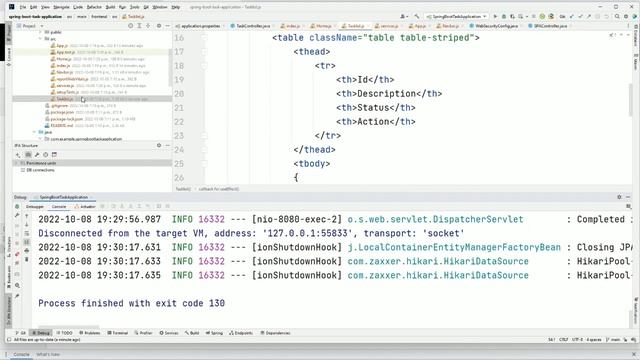Open the Services tool window
This screenshot has width=640, height=360.
169,333
